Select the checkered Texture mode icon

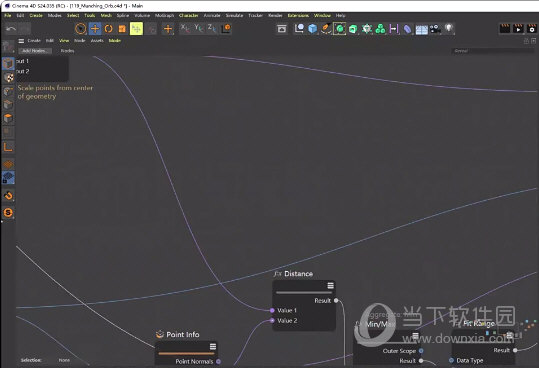(x=9, y=78)
